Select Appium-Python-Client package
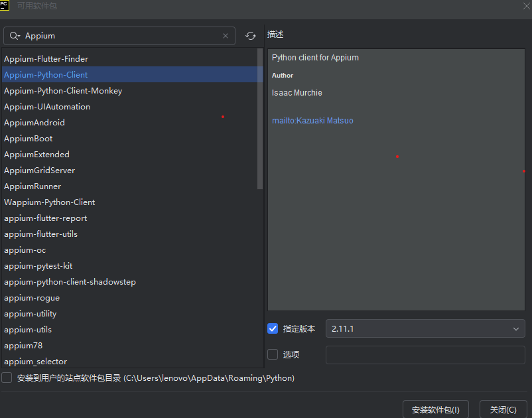532x418 pixels. [130, 74]
